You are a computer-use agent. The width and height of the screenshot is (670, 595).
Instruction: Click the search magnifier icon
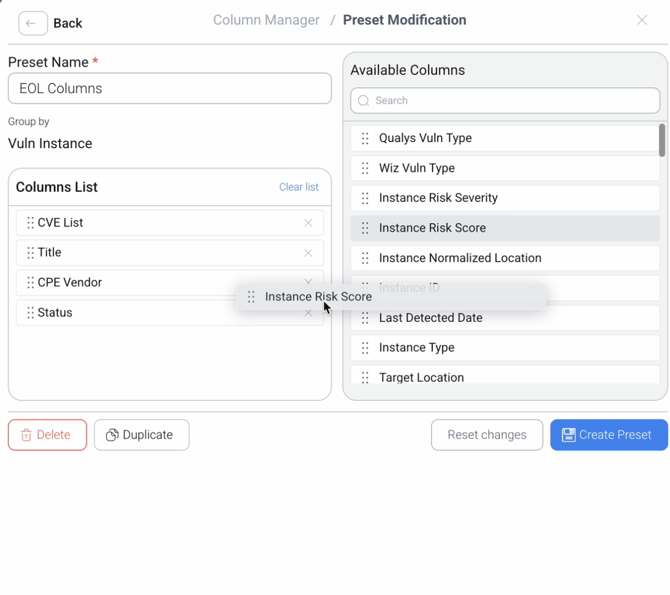[364, 101]
